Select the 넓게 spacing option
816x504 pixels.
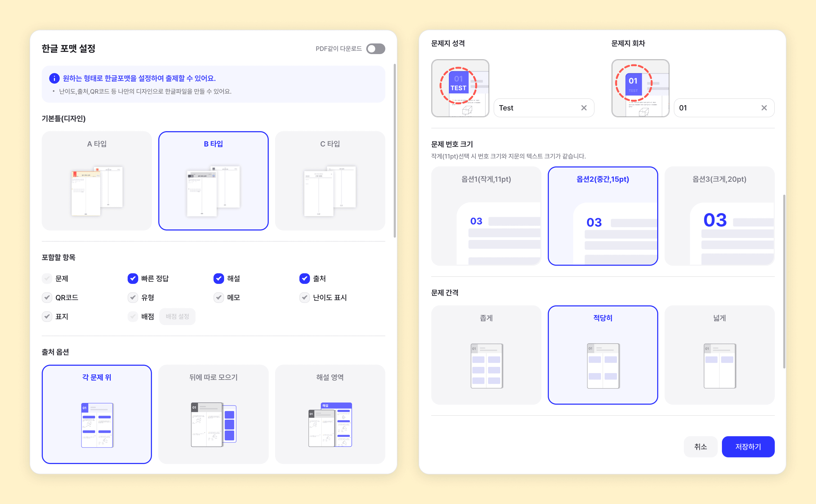point(720,355)
